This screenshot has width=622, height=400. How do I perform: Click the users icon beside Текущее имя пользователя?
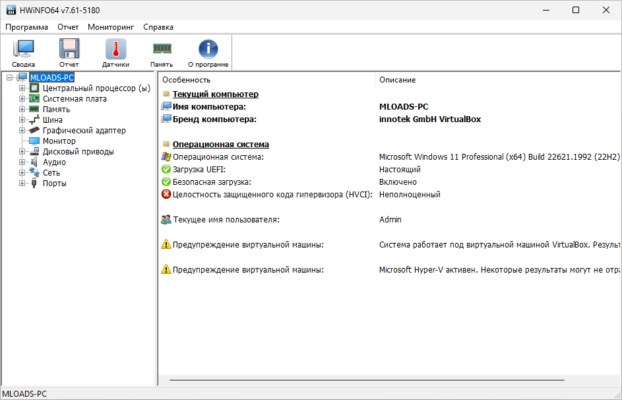pyautogui.click(x=166, y=219)
